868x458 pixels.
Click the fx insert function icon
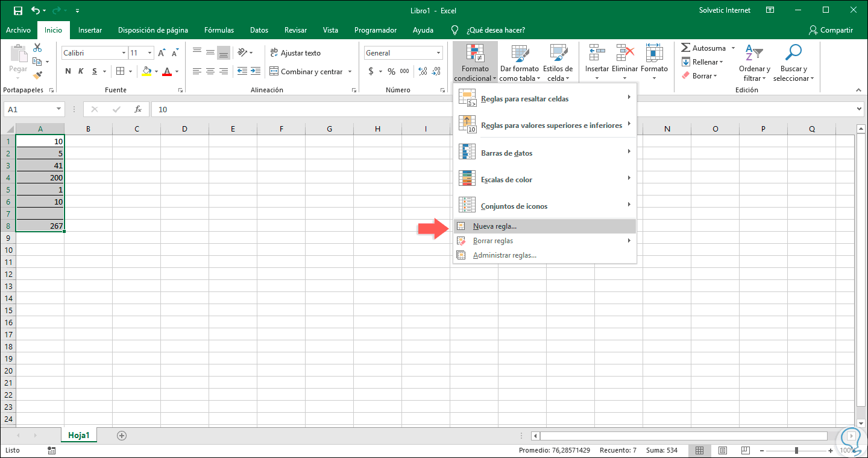point(138,109)
